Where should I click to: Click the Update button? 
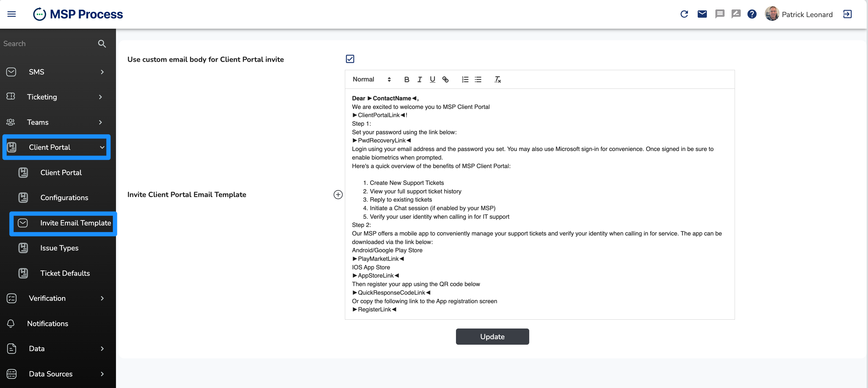coord(492,336)
